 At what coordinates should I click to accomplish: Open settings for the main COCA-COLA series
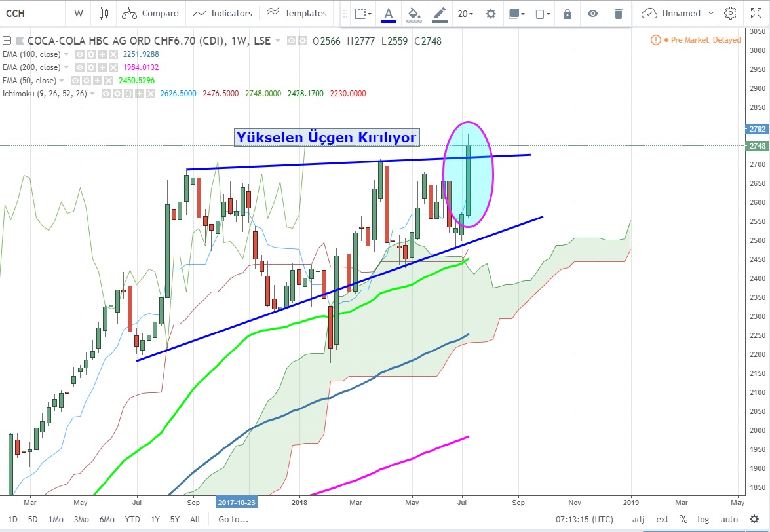(303, 41)
